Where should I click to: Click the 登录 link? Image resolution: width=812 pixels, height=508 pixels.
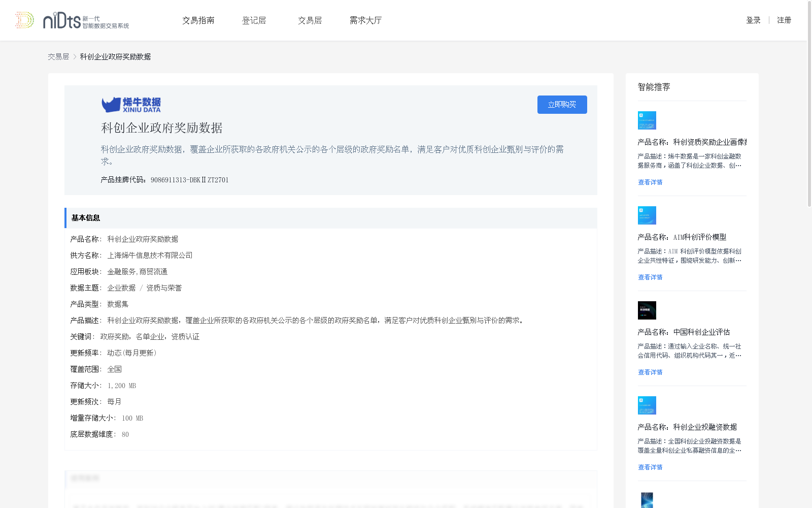click(753, 20)
